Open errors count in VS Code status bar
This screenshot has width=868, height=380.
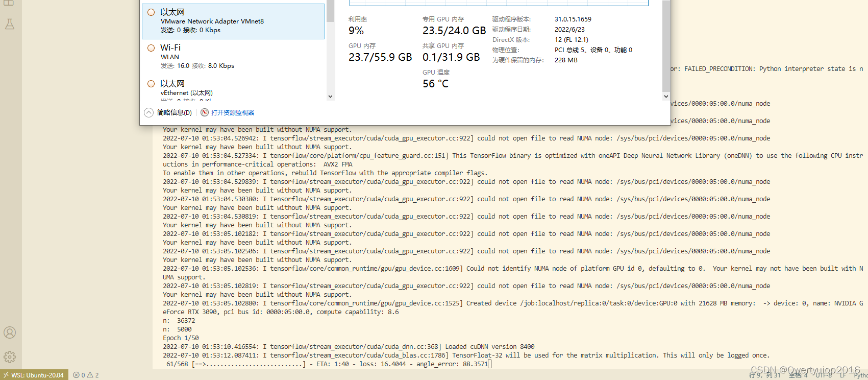click(79, 375)
